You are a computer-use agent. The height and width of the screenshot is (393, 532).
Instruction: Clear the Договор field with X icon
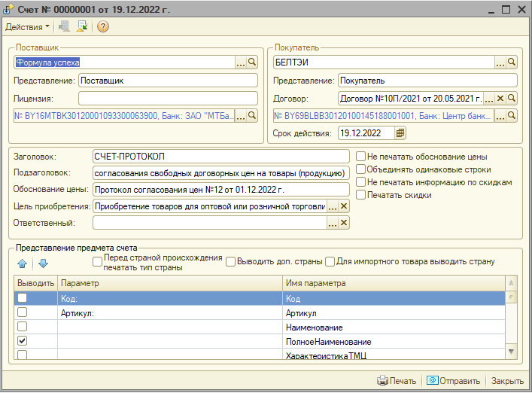[x=500, y=99]
